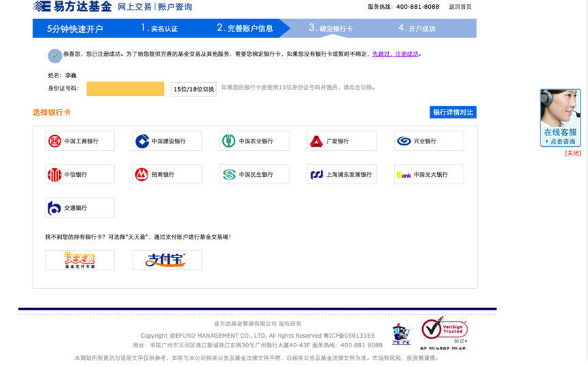This screenshot has height=367, width=588.
Task: Click the masked 身份证号码 ID number field
Action: click(125, 89)
